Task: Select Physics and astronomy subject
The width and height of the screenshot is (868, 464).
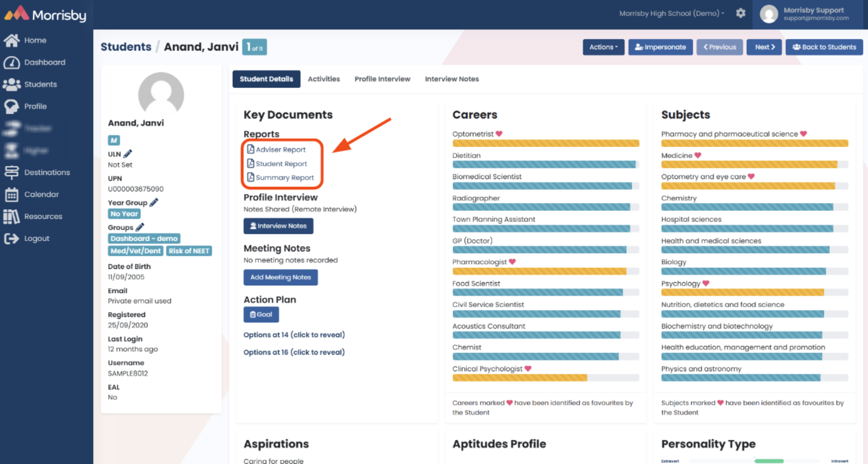Action: [x=701, y=369]
